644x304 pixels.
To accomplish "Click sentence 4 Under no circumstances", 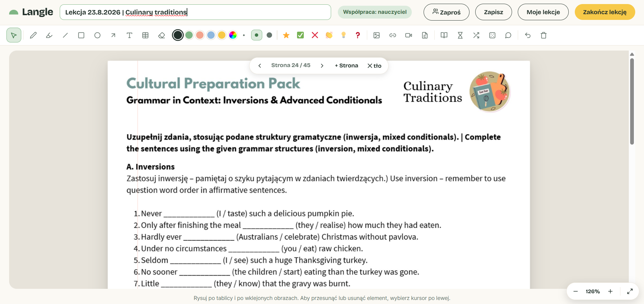I will 248,249.
